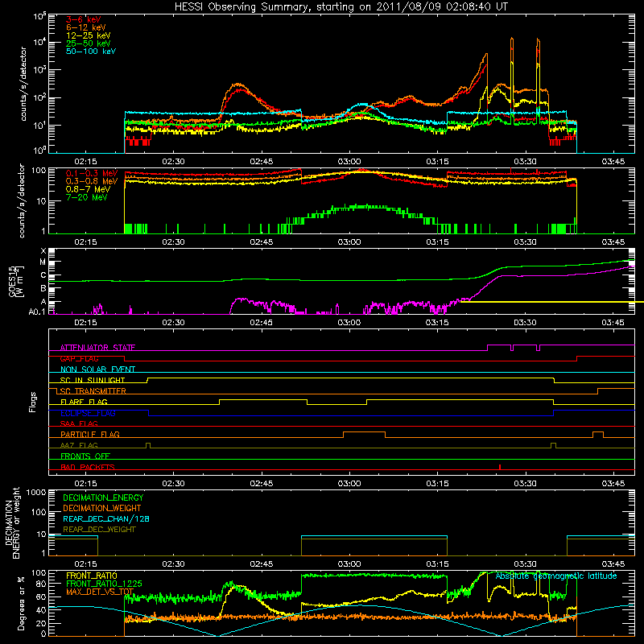Click the SC_IN_SUNLIGHT flag label
This screenshot has height=644, width=644.
click(92, 380)
